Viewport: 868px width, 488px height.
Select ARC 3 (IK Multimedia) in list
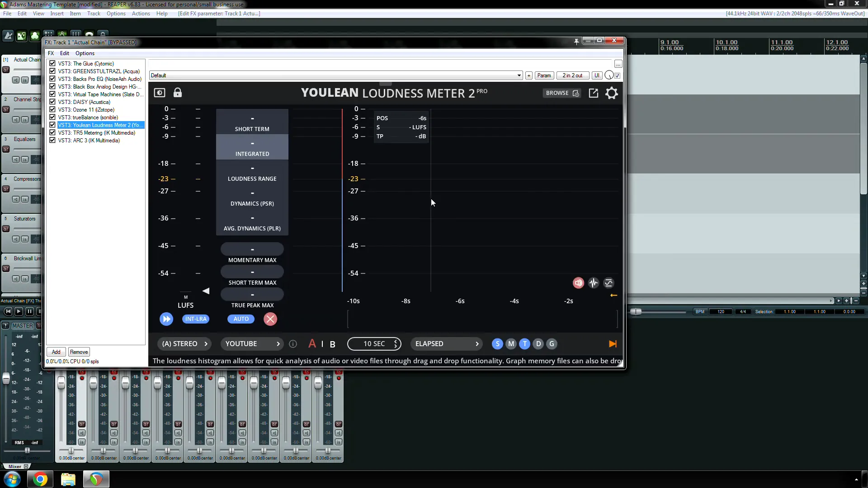point(89,141)
